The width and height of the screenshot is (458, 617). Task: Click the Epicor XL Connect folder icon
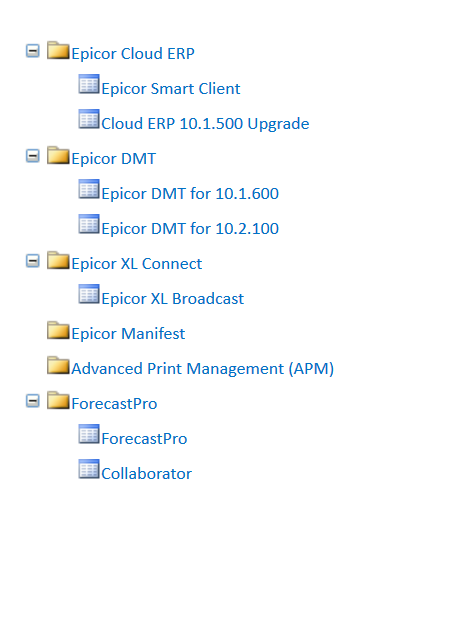point(58,260)
